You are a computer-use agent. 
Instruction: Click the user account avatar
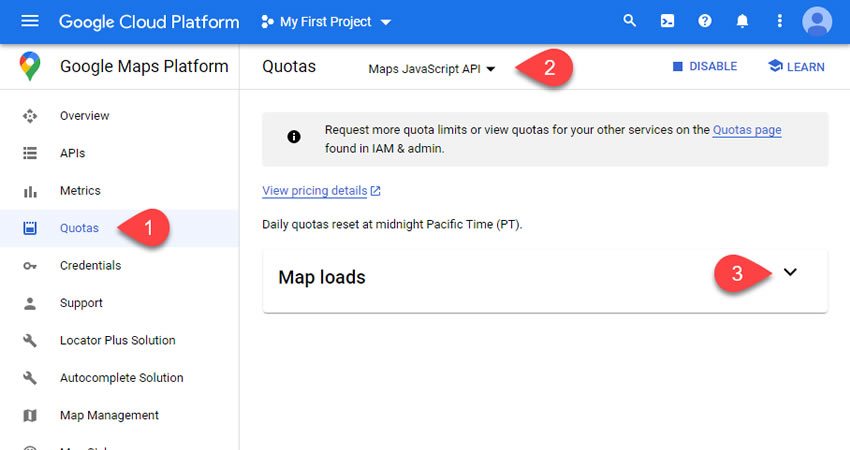coord(817,21)
